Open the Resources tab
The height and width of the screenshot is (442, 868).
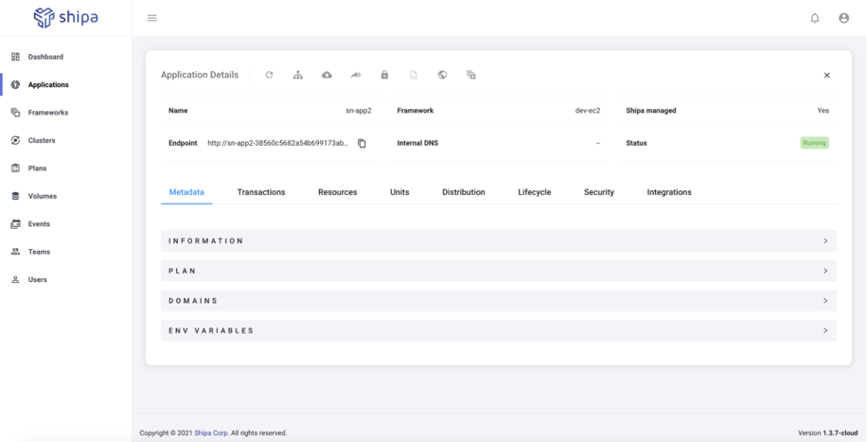click(x=338, y=192)
